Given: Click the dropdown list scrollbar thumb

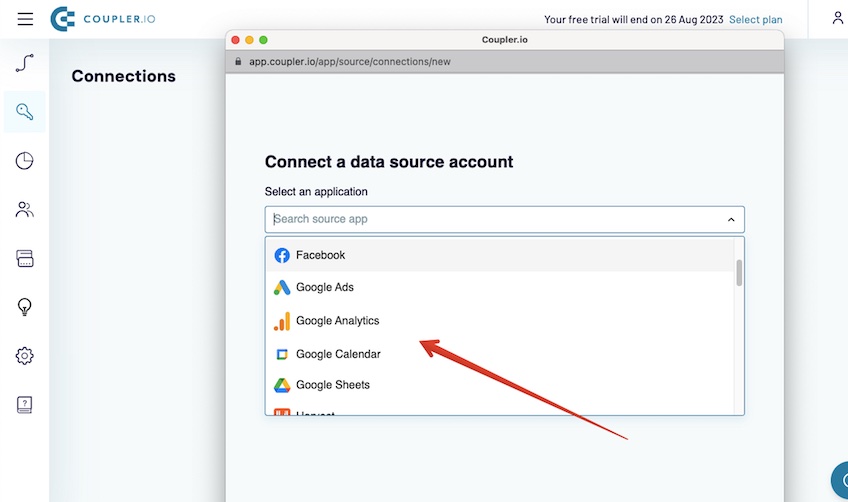Looking at the screenshot, I should coord(739,273).
